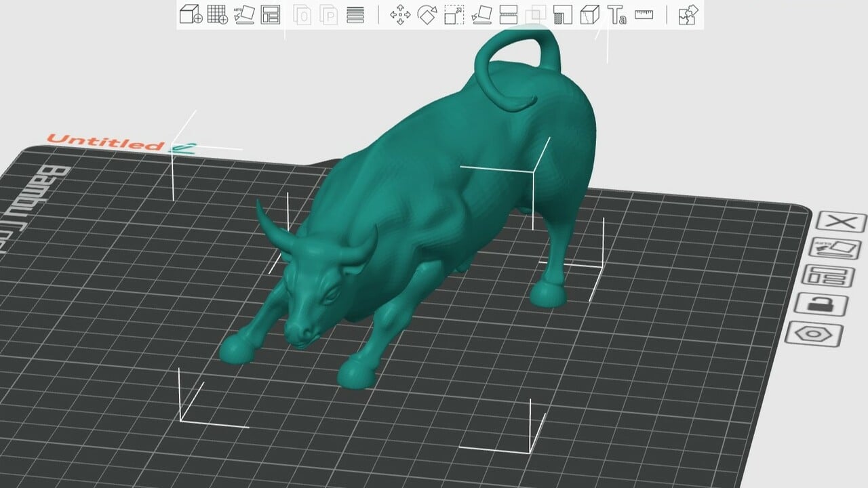Select the Text Shape tool
The width and height of the screenshot is (868, 488).
pyautogui.click(x=616, y=14)
